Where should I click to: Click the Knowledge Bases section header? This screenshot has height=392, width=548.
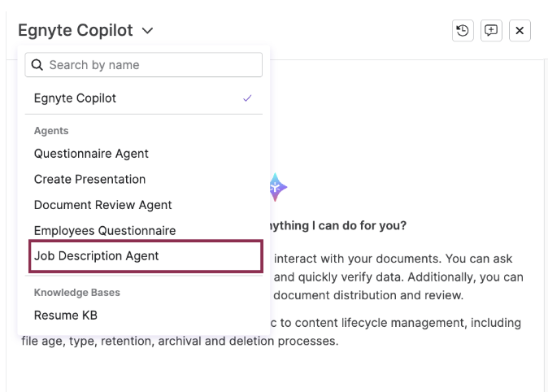coord(77,292)
